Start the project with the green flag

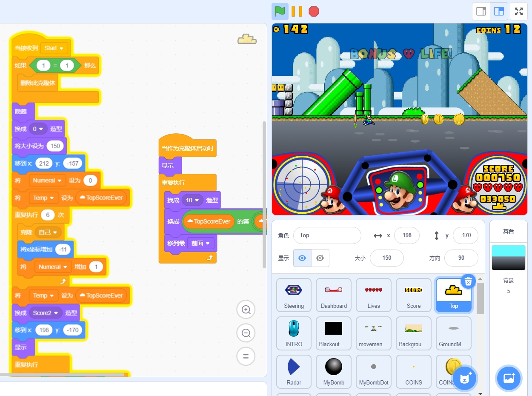pyautogui.click(x=280, y=11)
